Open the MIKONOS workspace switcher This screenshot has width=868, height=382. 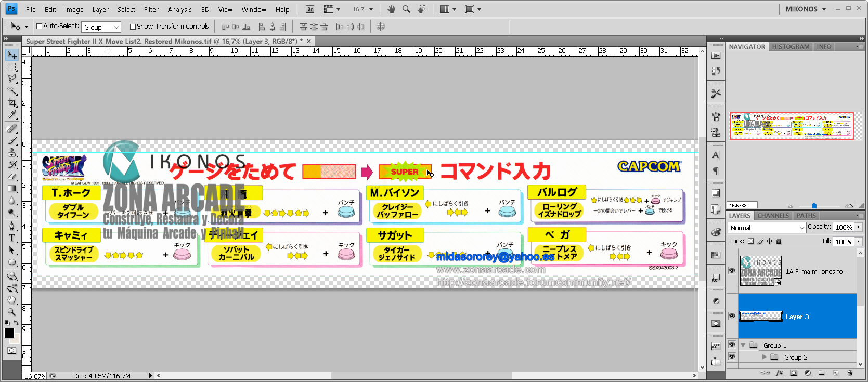[x=805, y=9]
